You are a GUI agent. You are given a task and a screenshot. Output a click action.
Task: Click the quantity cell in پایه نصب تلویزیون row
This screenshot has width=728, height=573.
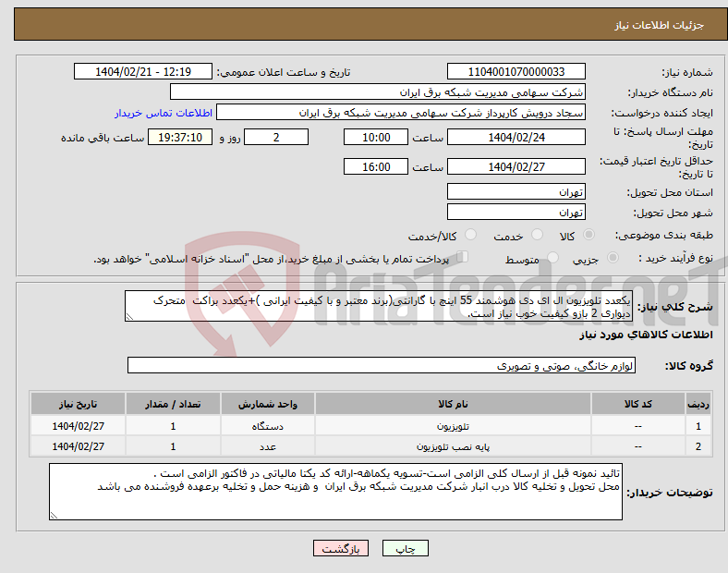(173, 446)
